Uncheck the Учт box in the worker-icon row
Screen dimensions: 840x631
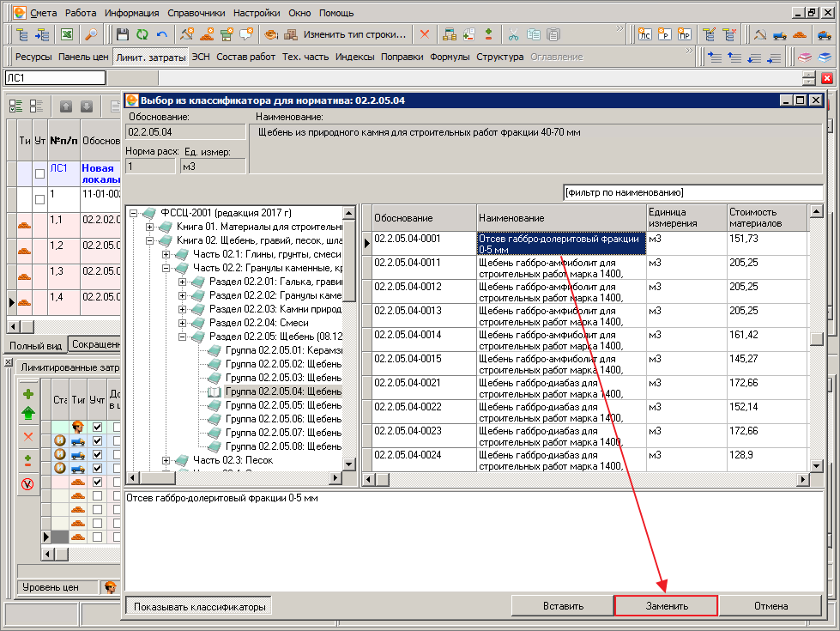[x=97, y=428]
